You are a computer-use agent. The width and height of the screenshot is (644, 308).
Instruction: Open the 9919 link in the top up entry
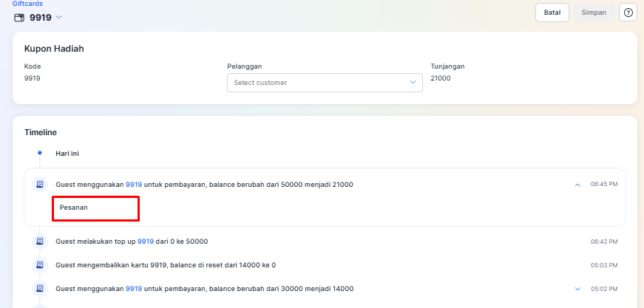[x=146, y=241]
